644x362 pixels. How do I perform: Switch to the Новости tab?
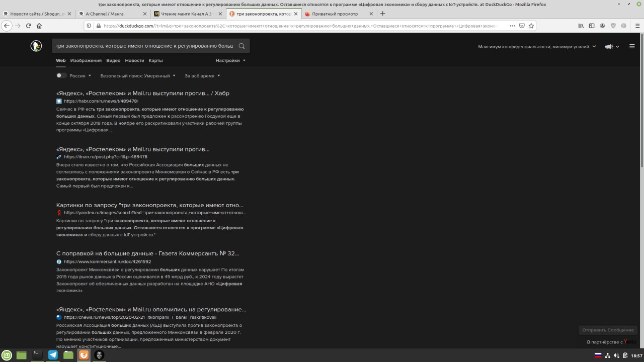134,60
